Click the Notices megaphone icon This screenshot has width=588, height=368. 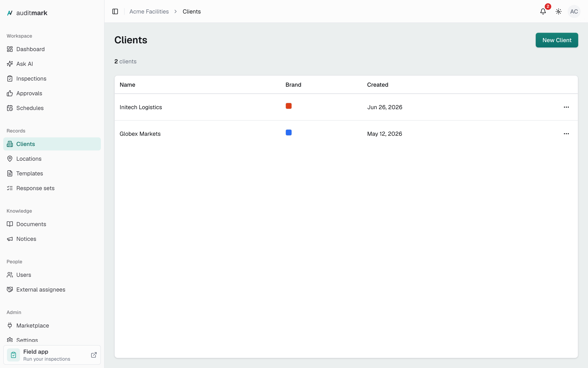point(10,239)
